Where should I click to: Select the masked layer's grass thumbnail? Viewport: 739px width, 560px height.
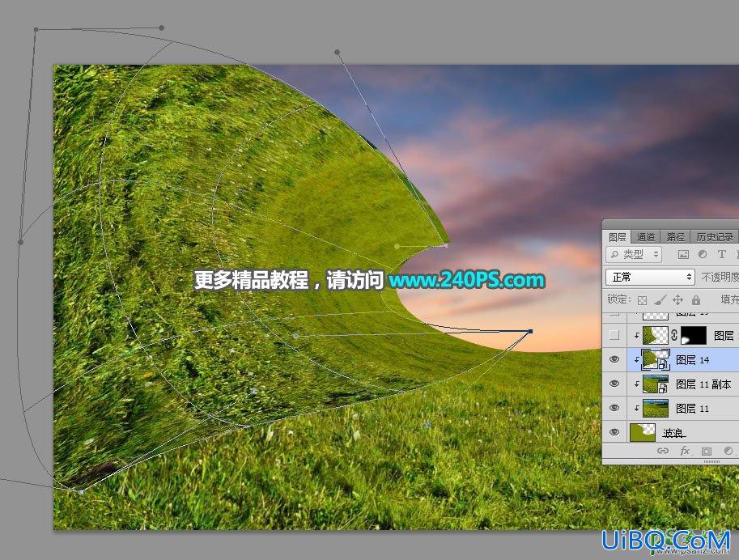pyautogui.click(x=656, y=335)
